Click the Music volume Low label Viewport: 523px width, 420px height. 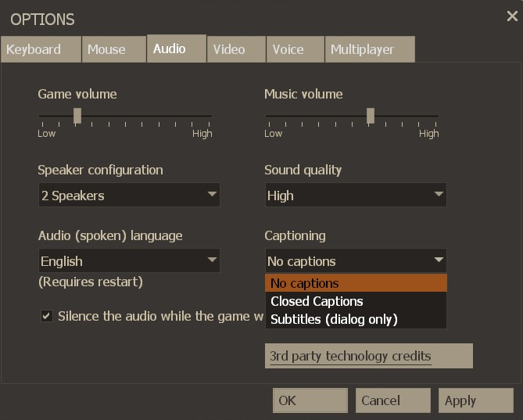pos(273,134)
